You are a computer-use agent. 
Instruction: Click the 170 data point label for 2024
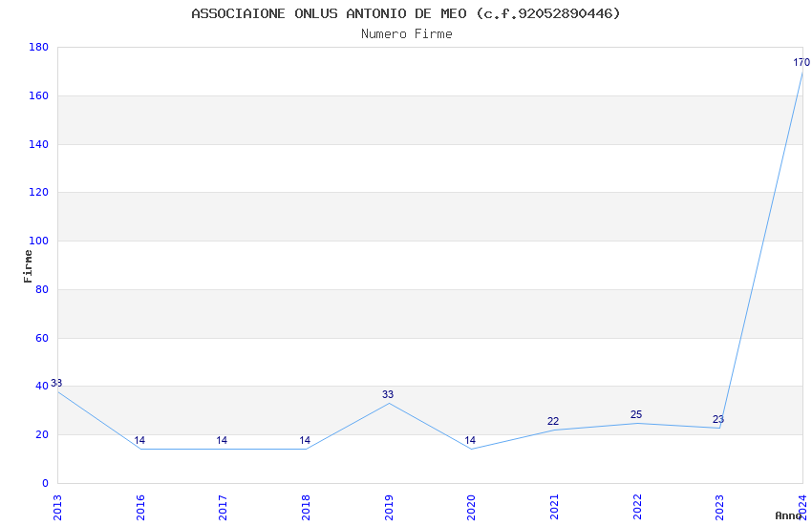pos(801,63)
